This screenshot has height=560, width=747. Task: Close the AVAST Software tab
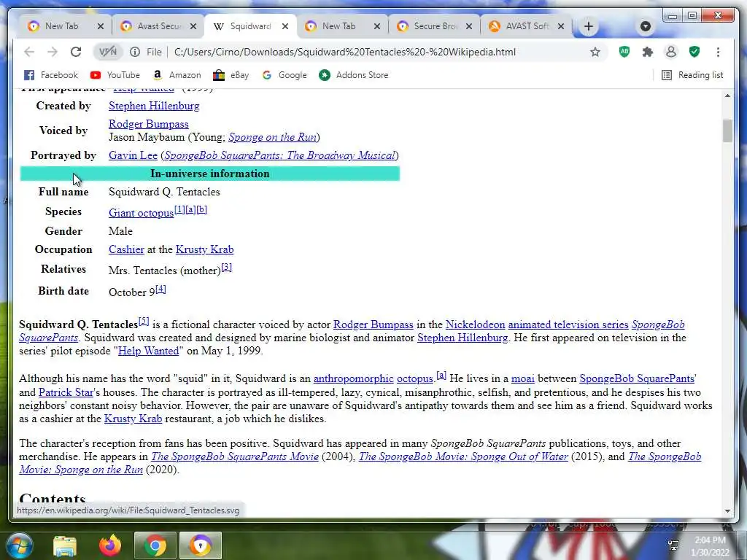[x=561, y=26]
